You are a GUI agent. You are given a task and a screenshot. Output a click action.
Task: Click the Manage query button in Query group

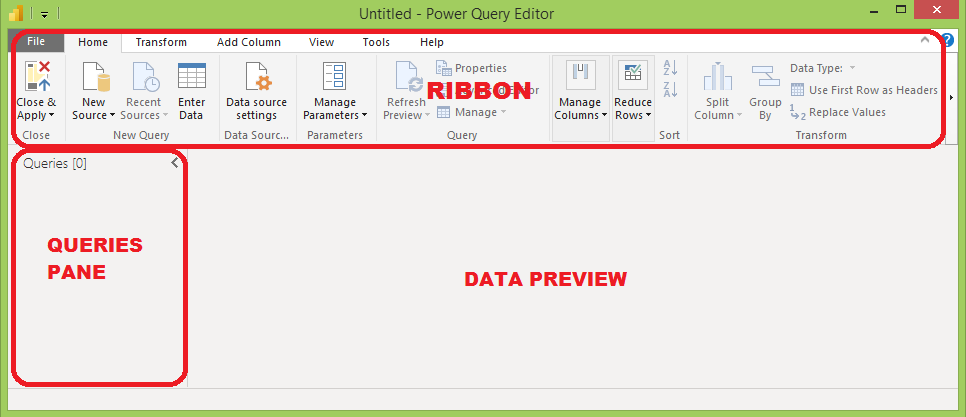point(471,112)
